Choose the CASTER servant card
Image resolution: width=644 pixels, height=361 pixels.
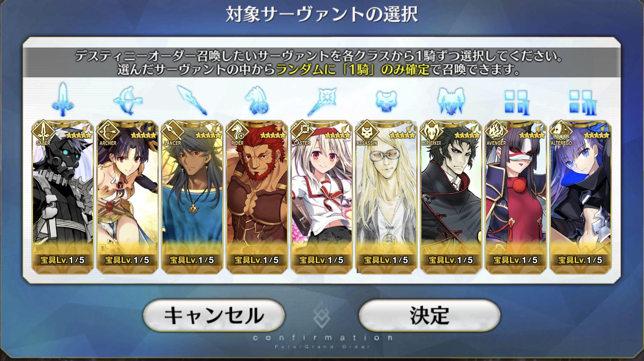321,197
